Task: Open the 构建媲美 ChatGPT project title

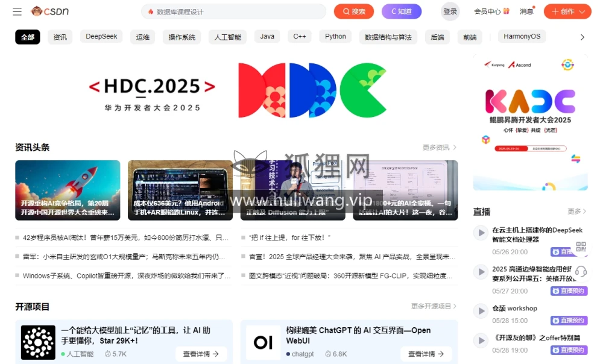Action: coord(358,336)
